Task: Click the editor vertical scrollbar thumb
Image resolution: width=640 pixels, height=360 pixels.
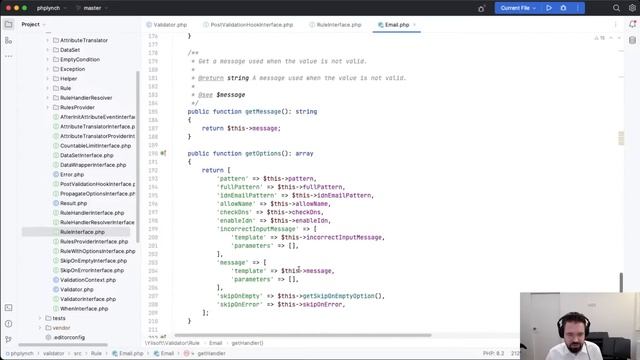Action: point(621,282)
